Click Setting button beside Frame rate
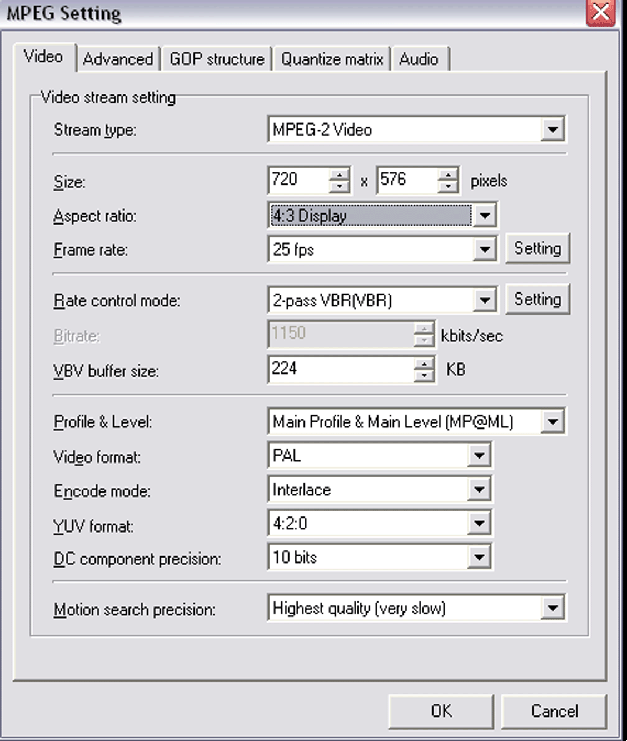The width and height of the screenshot is (627, 741). (x=537, y=248)
